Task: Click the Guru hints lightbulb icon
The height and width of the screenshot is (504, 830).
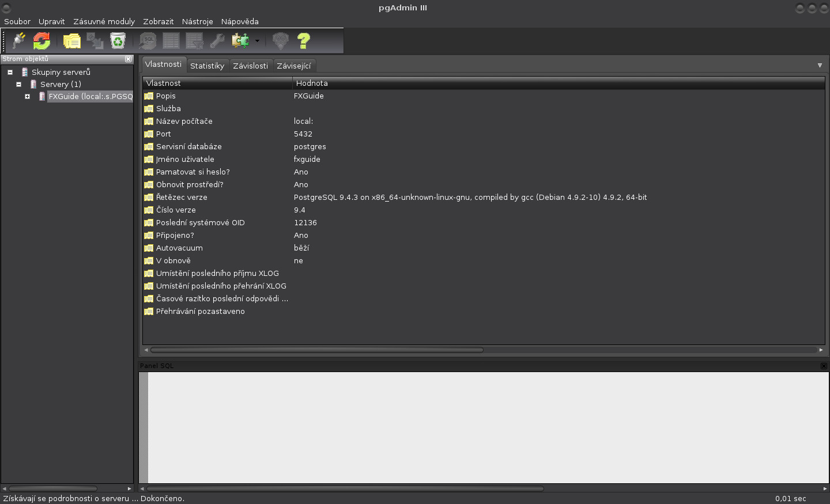Action: point(280,40)
